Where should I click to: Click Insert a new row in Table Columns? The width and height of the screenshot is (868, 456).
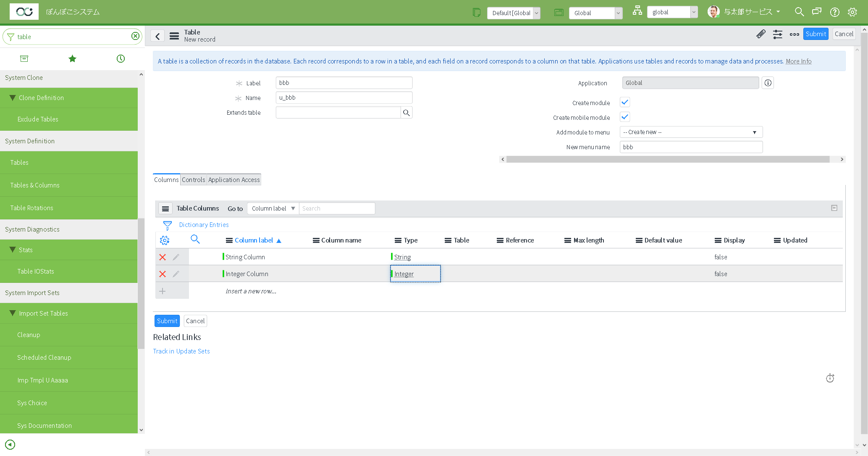click(251, 291)
